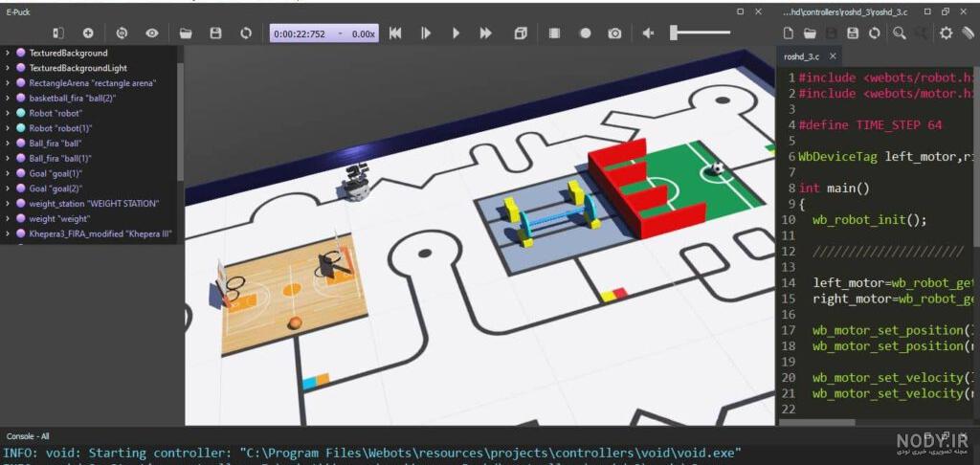The width and height of the screenshot is (980, 465).
Task: Click the wb_robot_init(); code line
Action: click(x=869, y=220)
